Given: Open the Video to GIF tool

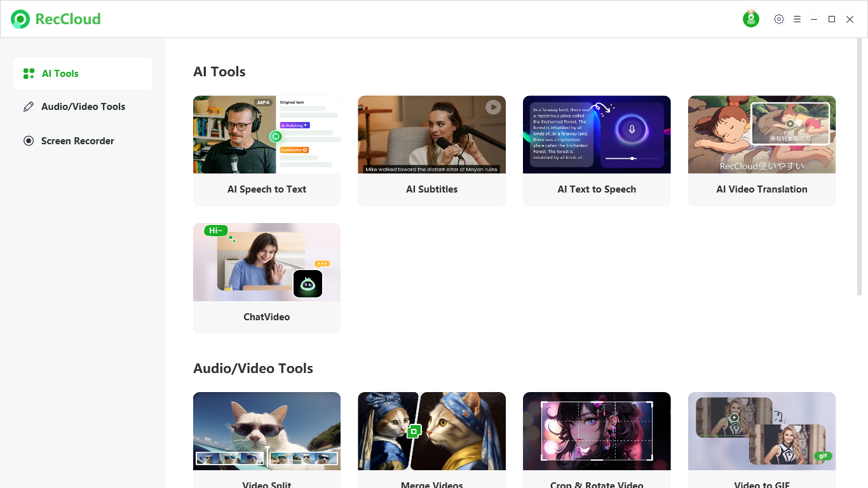Looking at the screenshot, I should [761, 438].
